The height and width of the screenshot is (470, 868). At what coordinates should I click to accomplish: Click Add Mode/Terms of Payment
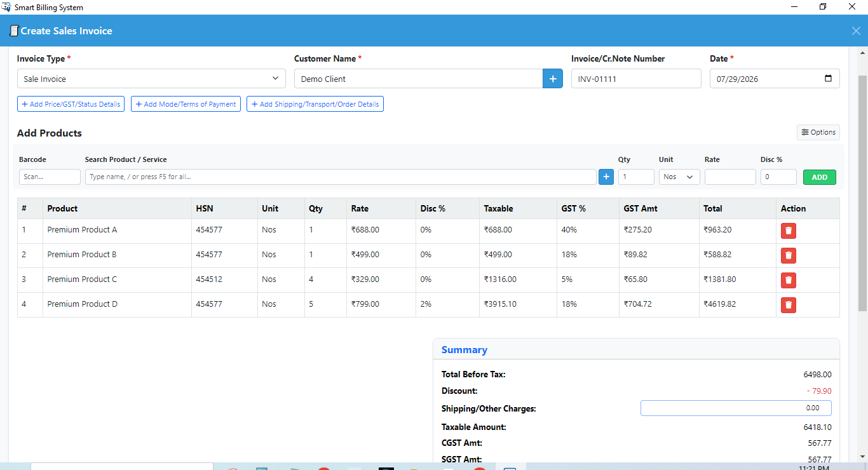click(x=186, y=104)
